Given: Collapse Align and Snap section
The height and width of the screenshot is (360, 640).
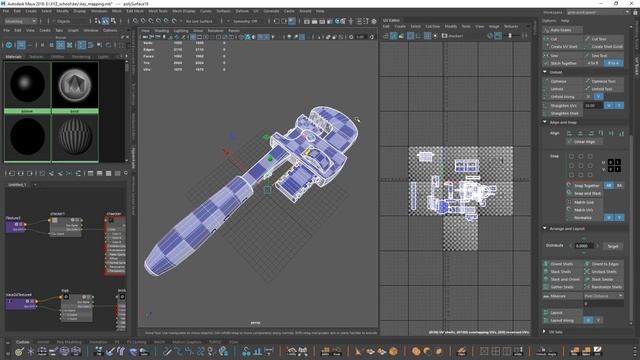Looking at the screenshot, I should click(x=545, y=122).
